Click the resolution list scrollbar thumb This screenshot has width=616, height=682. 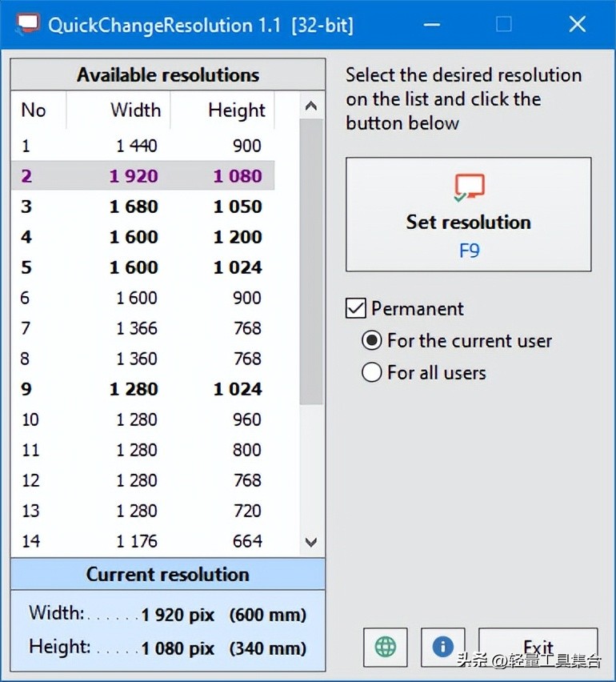coord(311,262)
